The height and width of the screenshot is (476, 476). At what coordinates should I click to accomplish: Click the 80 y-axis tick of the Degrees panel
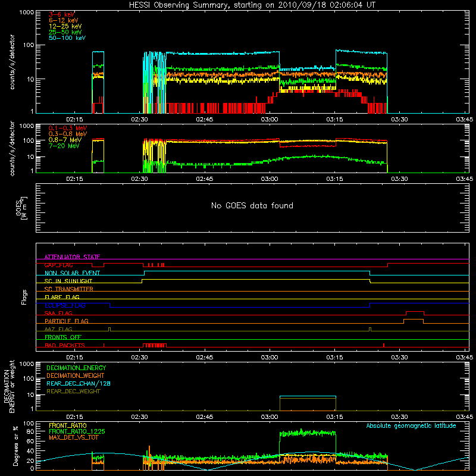coord(30,431)
